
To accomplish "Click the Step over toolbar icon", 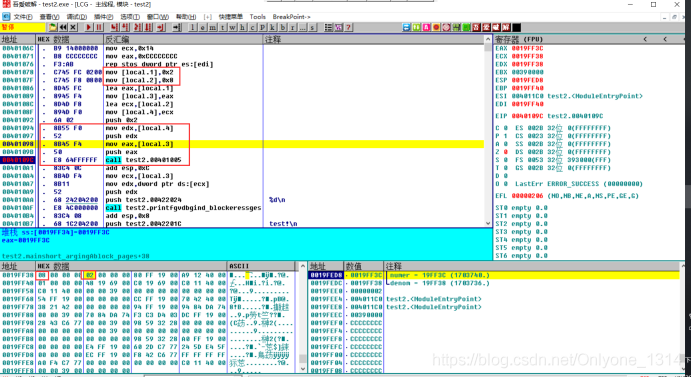I will [125, 27].
